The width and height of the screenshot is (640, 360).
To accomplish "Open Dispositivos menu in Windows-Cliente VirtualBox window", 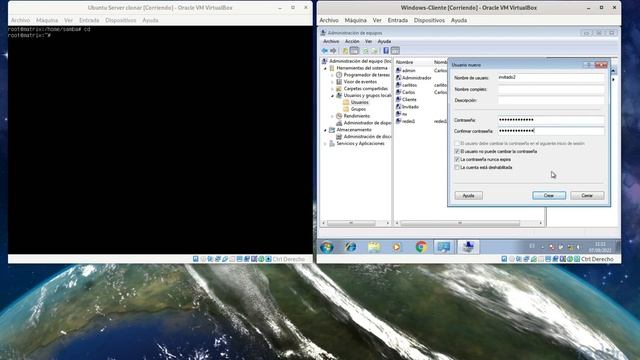I will pyautogui.click(x=429, y=20).
